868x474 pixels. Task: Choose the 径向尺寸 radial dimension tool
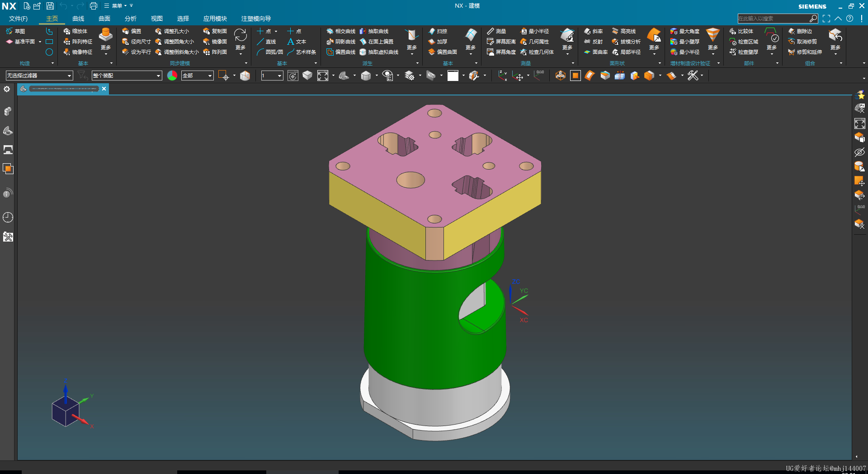pos(137,42)
